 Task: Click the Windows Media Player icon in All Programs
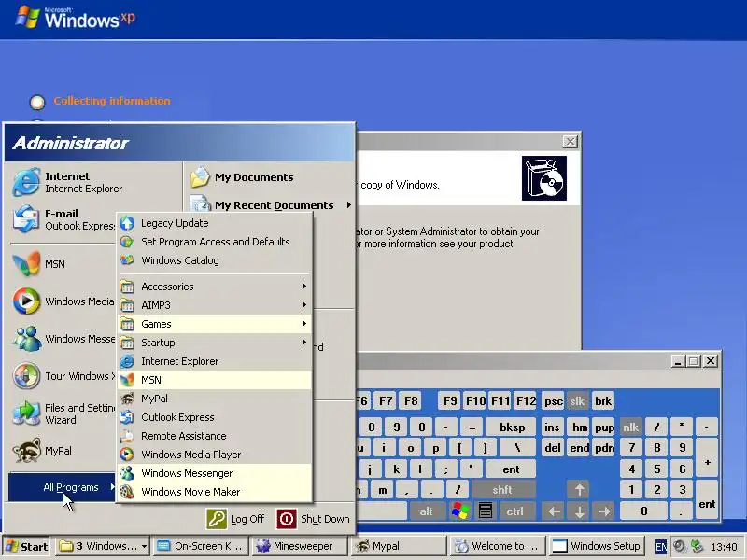click(x=127, y=455)
